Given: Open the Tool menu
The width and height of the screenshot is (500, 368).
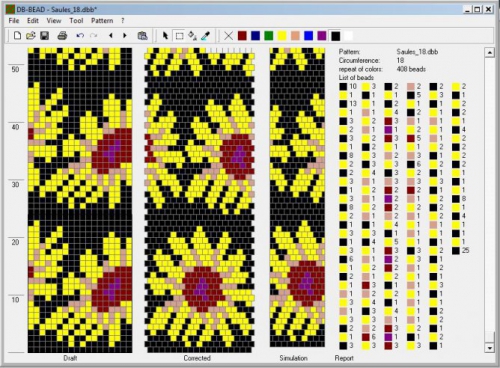Looking at the screenshot, I should (76, 21).
